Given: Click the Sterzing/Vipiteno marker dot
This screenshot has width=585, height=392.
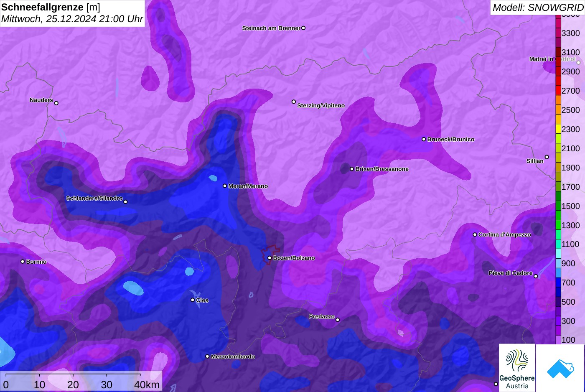Looking at the screenshot, I should pyautogui.click(x=294, y=102).
